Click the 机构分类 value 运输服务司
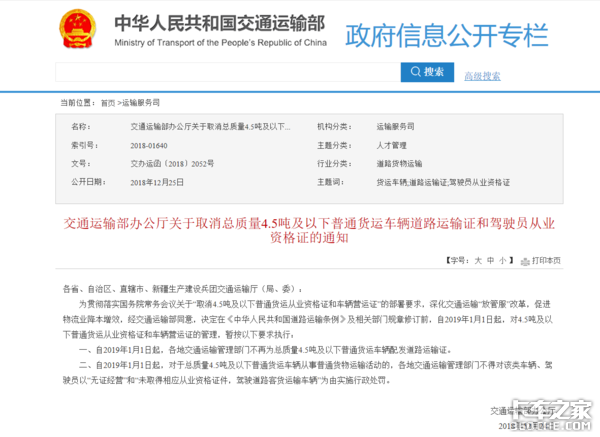 tap(395, 127)
